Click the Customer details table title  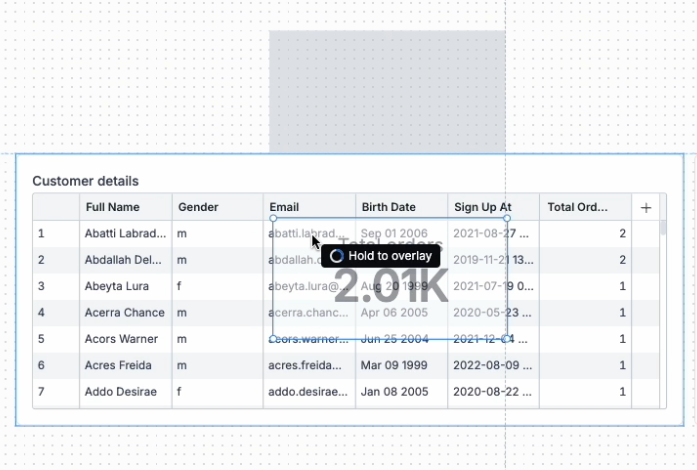(85, 181)
